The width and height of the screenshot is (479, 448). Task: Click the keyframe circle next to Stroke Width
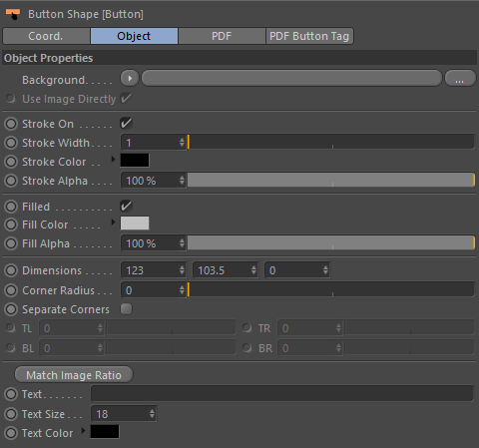point(11,143)
